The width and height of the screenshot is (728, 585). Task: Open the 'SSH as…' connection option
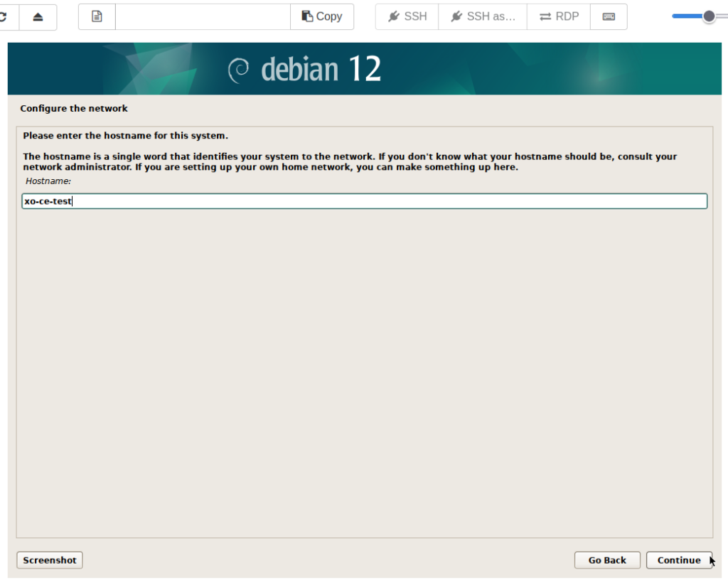[483, 16]
